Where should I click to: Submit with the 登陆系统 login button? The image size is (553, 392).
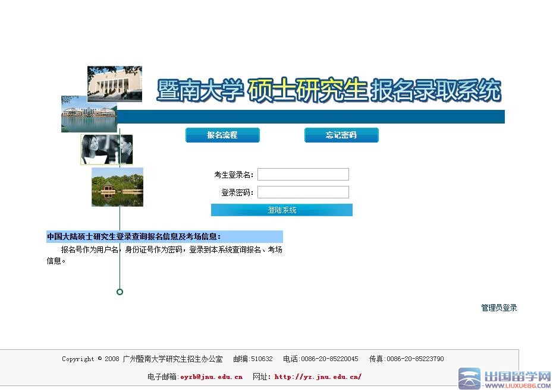282,210
